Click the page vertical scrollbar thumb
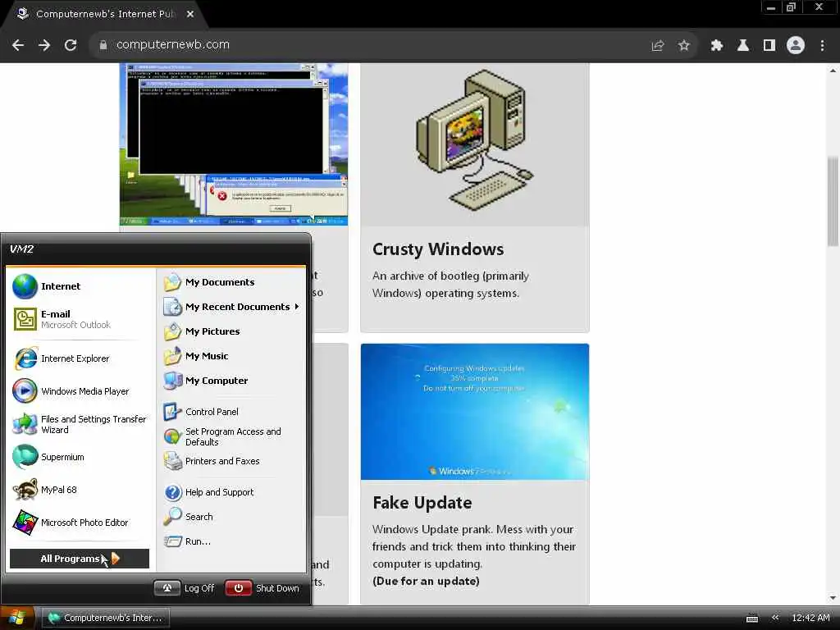This screenshot has height=630, width=840. pyautogui.click(x=833, y=200)
